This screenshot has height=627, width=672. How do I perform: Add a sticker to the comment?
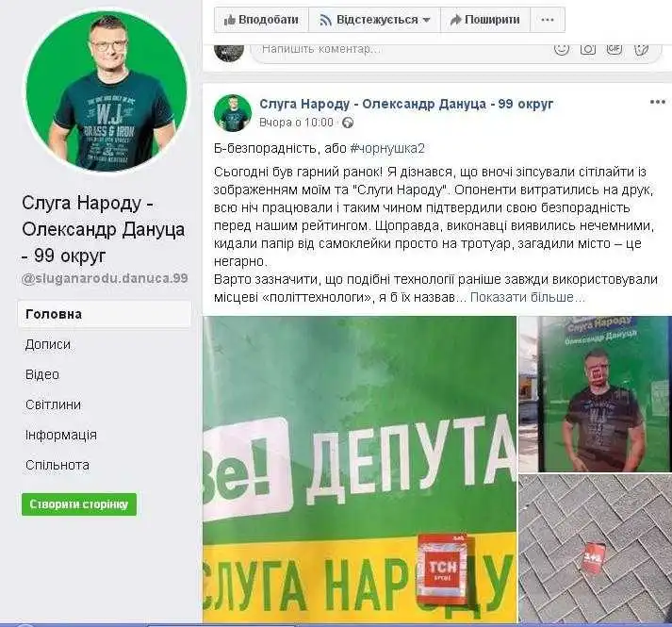click(641, 48)
